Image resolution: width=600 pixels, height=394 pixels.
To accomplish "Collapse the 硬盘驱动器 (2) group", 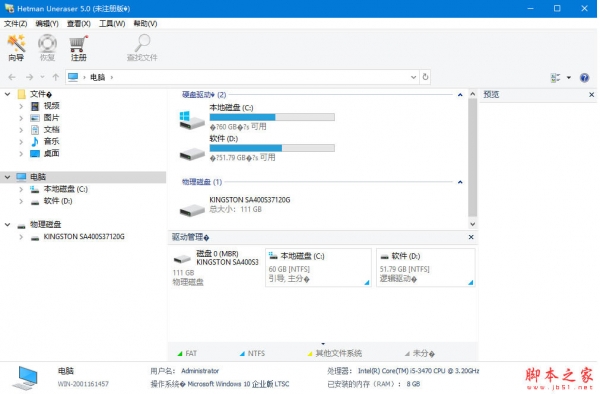I will 460,94.
